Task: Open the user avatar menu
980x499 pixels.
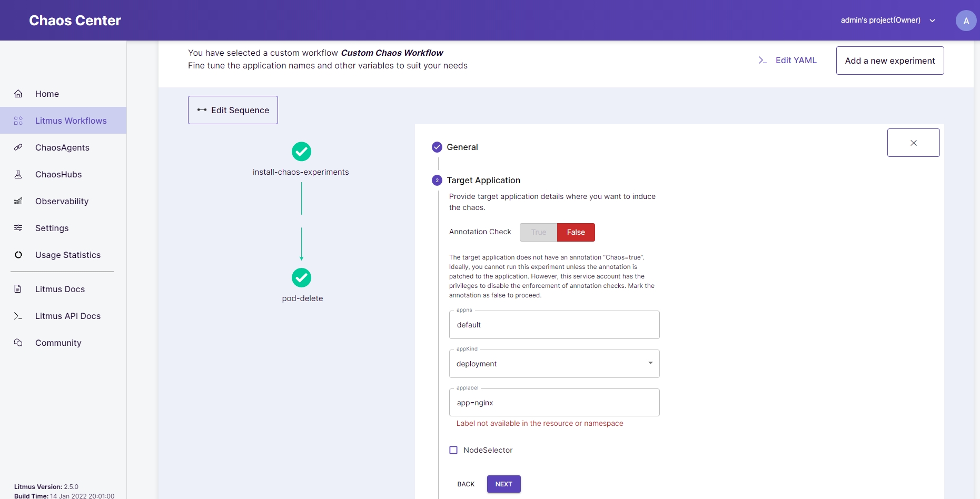Action: click(x=966, y=21)
